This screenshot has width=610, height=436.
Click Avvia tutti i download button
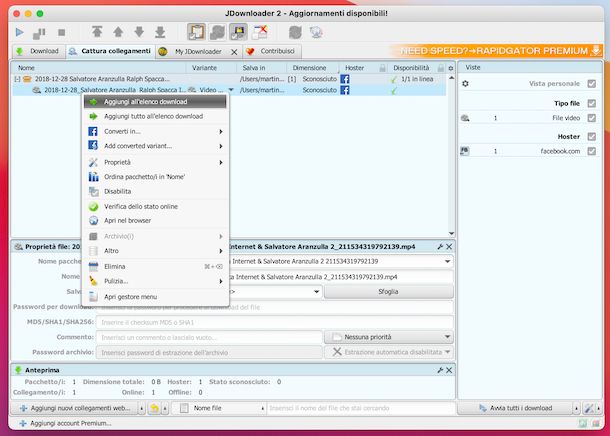[515, 408]
